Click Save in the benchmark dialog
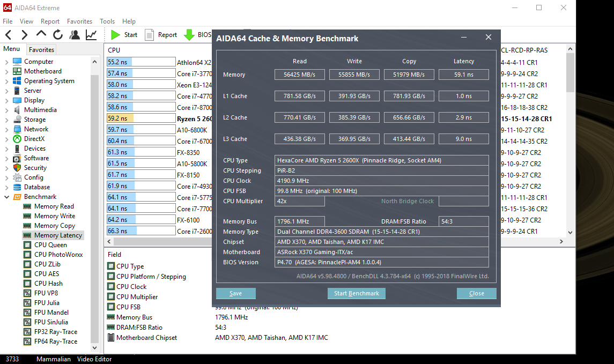 click(x=236, y=294)
